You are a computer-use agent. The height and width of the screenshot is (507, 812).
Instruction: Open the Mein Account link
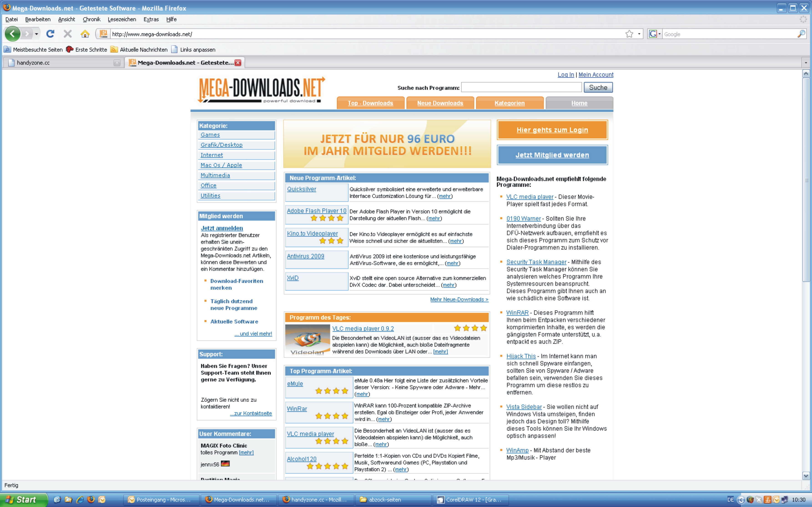595,75
